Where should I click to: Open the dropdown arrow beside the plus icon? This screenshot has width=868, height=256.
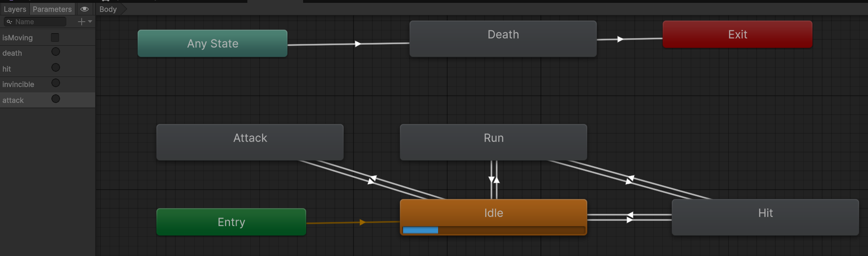click(x=90, y=22)
